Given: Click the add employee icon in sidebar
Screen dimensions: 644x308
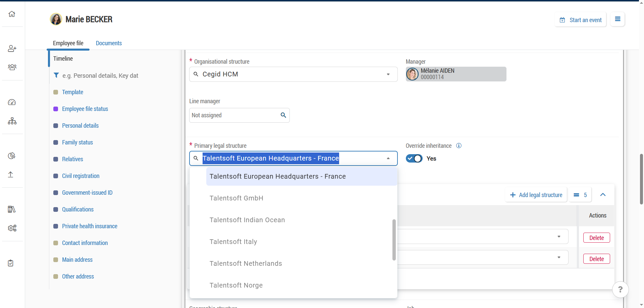Looking at the screenshot, I should 12,49.
